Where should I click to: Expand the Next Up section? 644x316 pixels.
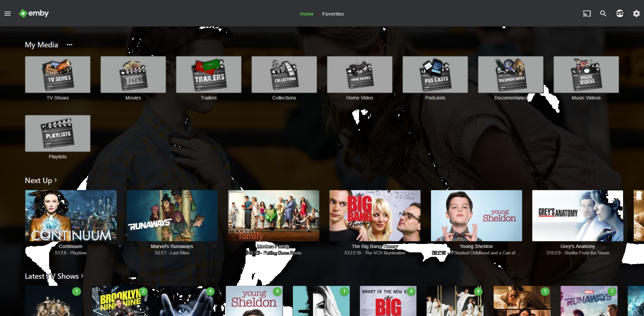point(41,180)
